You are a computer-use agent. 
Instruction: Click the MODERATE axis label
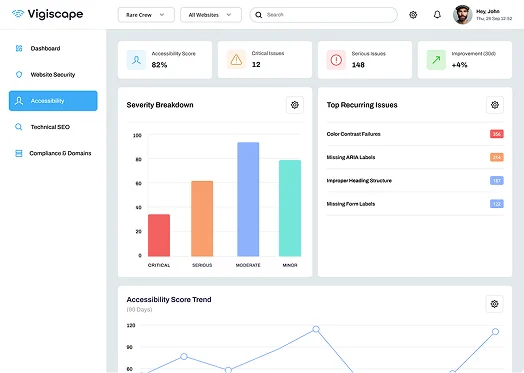pyautogui.click(x=248, y=265)
